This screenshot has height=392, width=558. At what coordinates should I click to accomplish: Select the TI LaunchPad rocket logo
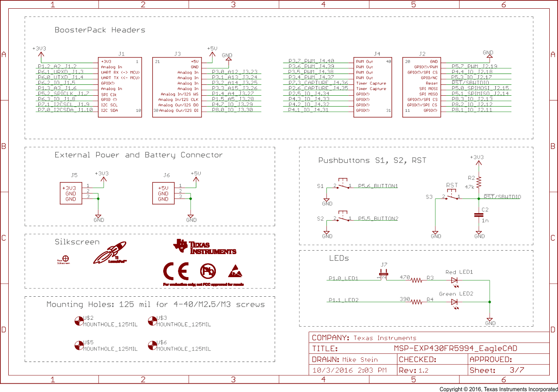[x=110, y=251]
